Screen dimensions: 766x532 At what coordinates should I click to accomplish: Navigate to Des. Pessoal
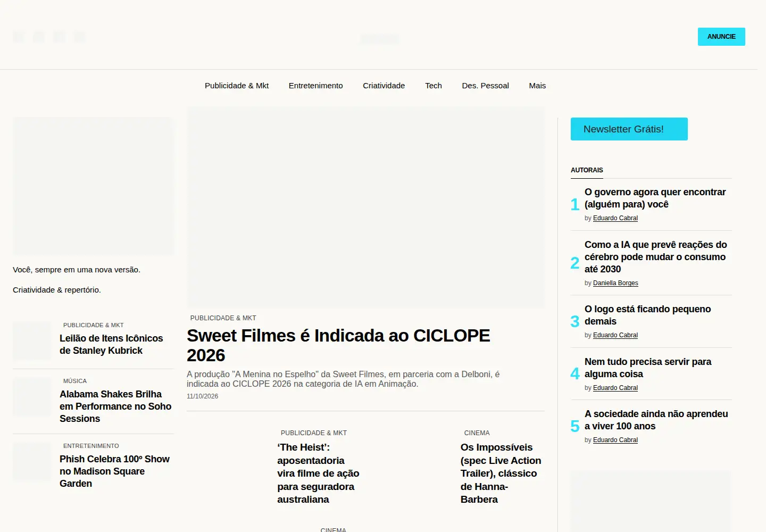coord(486,86)
